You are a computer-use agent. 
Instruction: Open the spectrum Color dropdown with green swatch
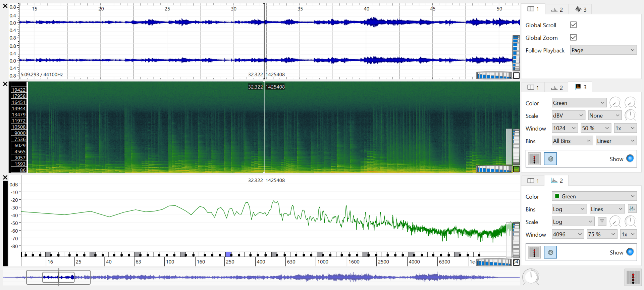click(594, 196)
